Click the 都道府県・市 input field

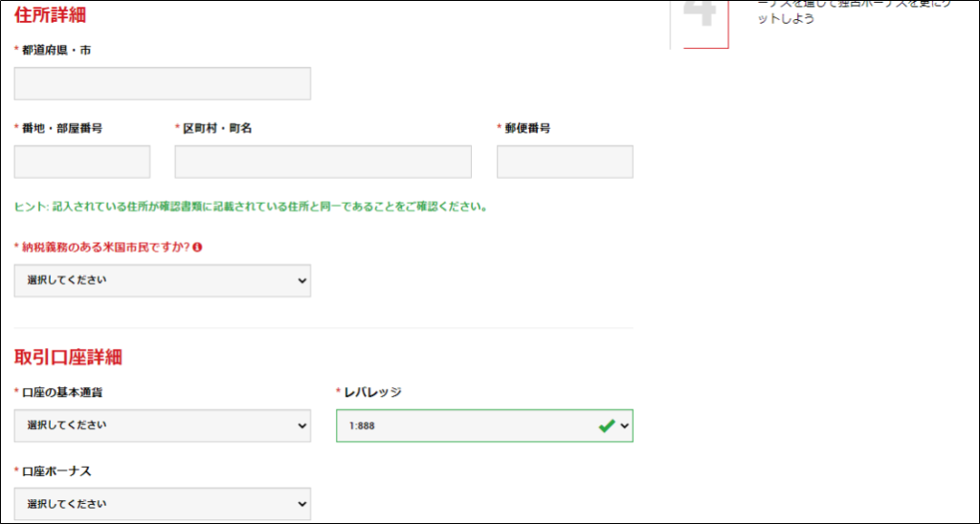pyautogui.click(x=163, y=84)
